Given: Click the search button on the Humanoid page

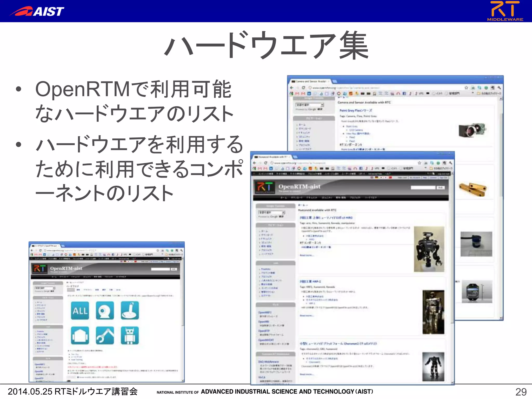Looking at the screenshot, I should coord(441,188).
